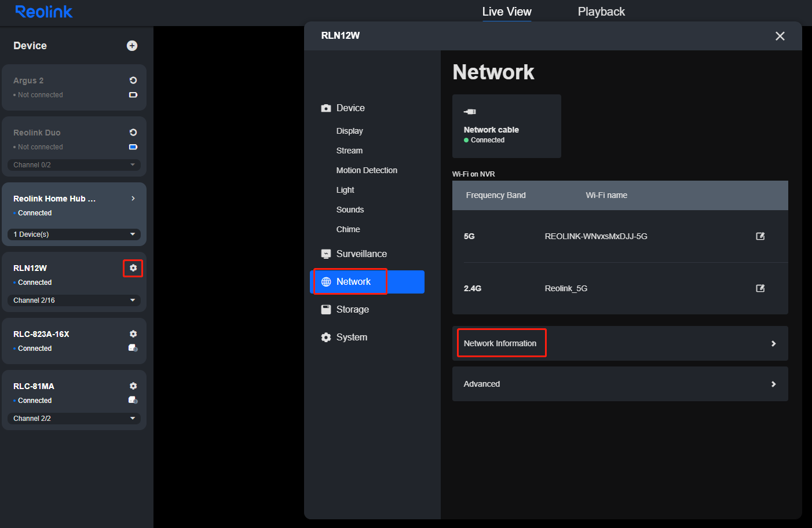
Task: Click the 2.4G band cell
Action: click(473, 288)
